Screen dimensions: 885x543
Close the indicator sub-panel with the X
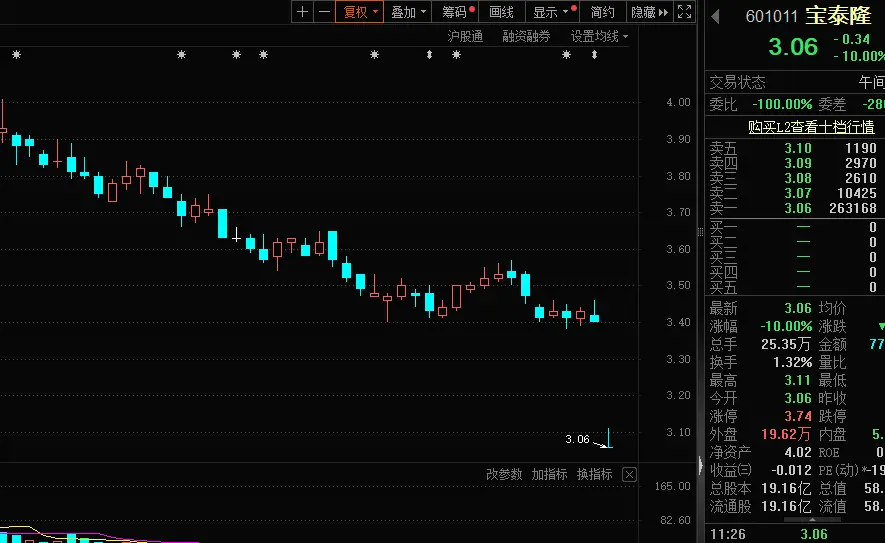point(629,474)
